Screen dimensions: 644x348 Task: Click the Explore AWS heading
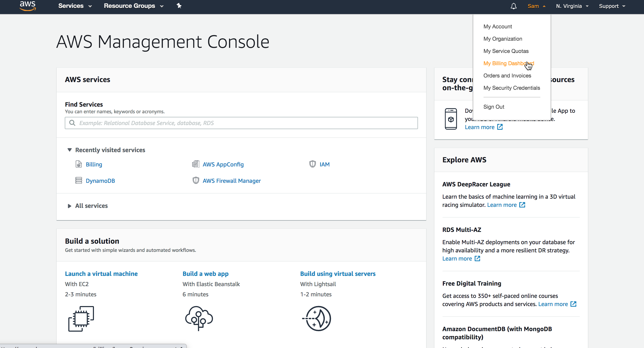[x=464, y=160]
